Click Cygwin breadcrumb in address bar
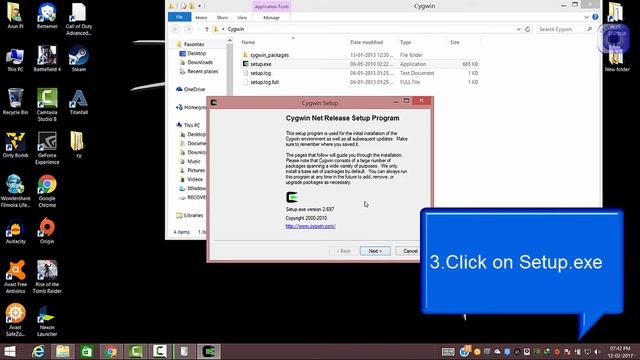The width and height of the screenshot is (640, 360). [236, 29]
